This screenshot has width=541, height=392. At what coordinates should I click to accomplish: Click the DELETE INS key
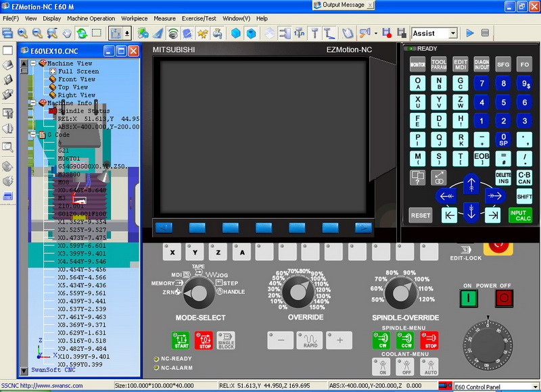[x=503, y=178]
